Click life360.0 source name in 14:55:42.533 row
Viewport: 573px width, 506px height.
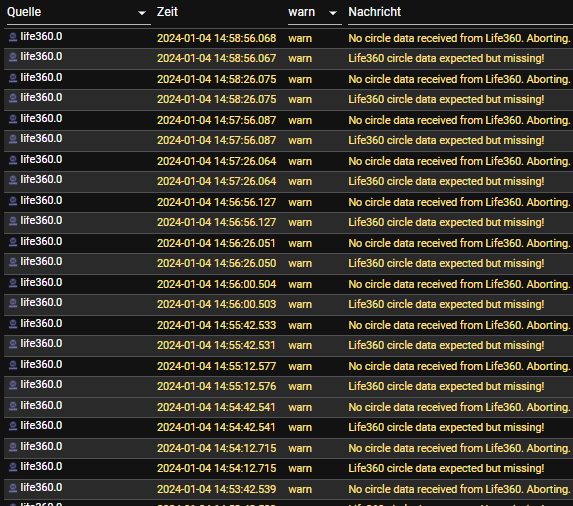(x=41, y=324)
